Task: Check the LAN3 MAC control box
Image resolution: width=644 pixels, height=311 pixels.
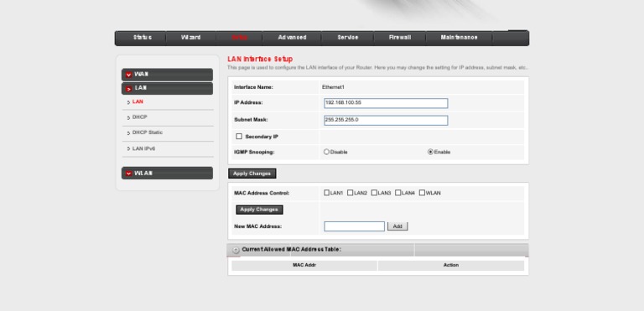Action: click(374, 192)
